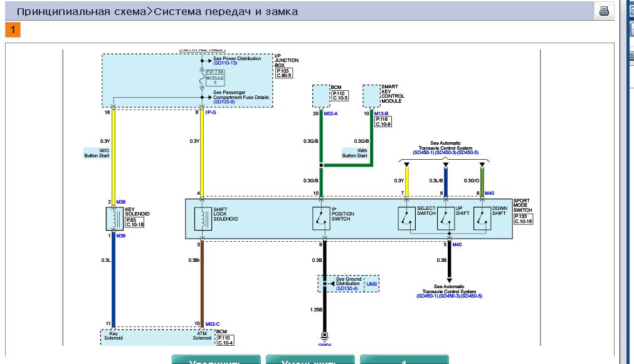Click the I/P JUNCTION BOX label

[x=287, y=61]
